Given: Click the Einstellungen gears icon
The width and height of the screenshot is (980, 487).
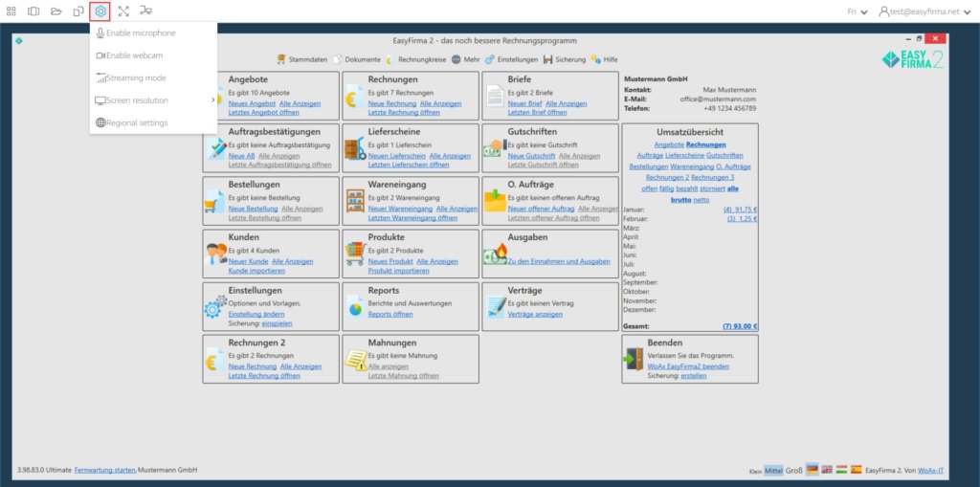Looking at the screenshot, I should (215, 307).
